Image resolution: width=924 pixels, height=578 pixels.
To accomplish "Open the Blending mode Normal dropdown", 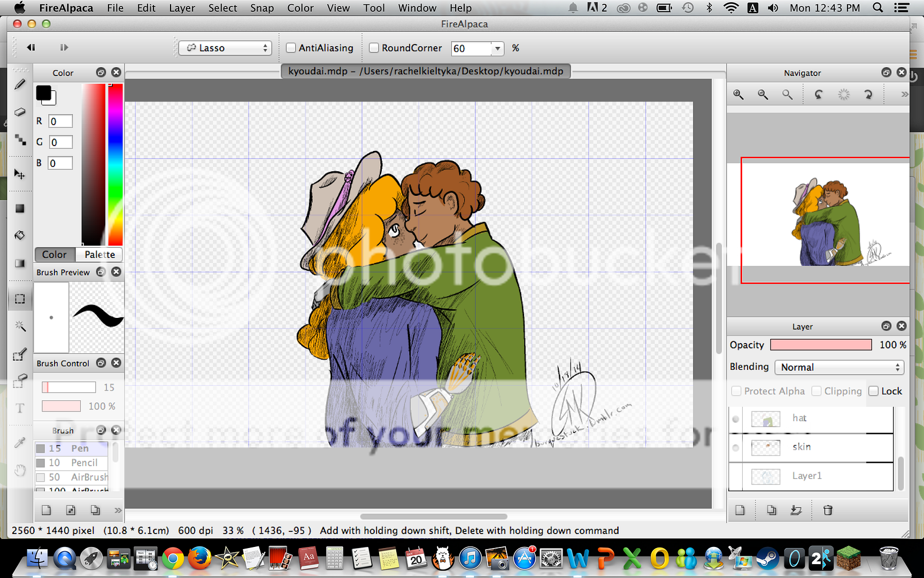I will 839,367.
